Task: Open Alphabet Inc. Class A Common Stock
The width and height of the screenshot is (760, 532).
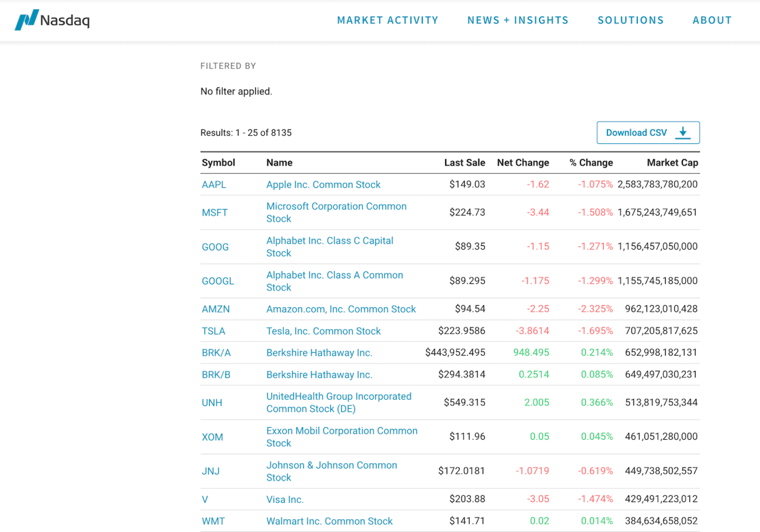Action: click(335, 281)
